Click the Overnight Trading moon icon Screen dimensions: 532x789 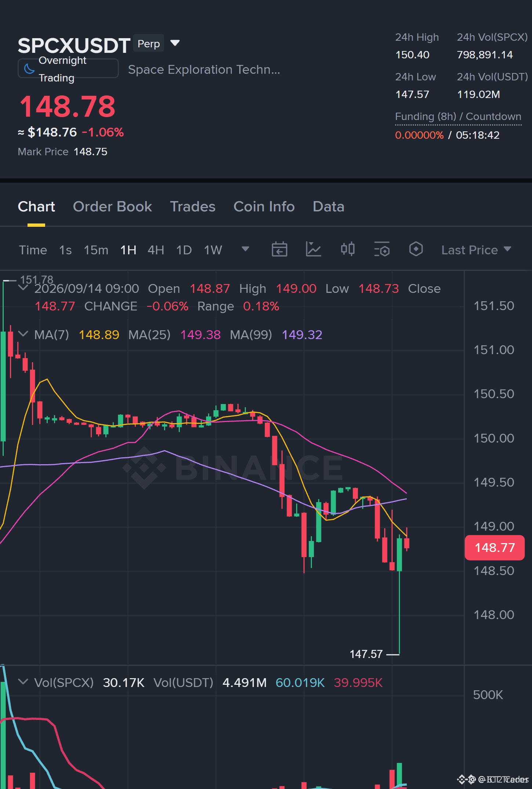pos(29,69)
